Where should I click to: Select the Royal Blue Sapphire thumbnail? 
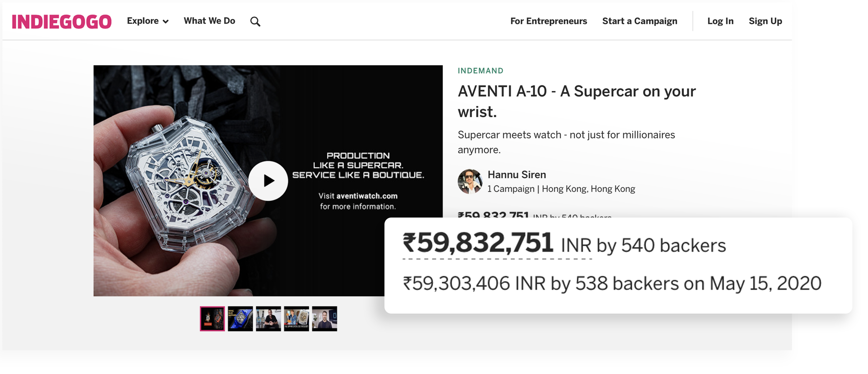[x=240, y=319]
